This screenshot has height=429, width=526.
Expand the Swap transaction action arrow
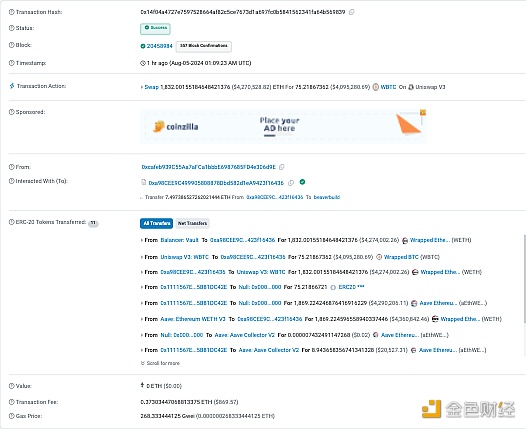pos(142,87)
